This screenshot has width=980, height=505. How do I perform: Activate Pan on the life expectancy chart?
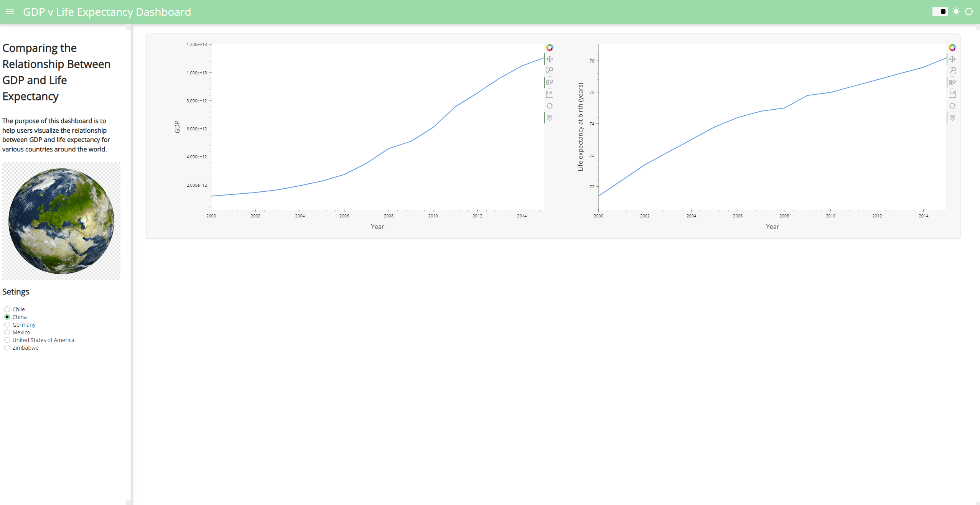point(953,59)
